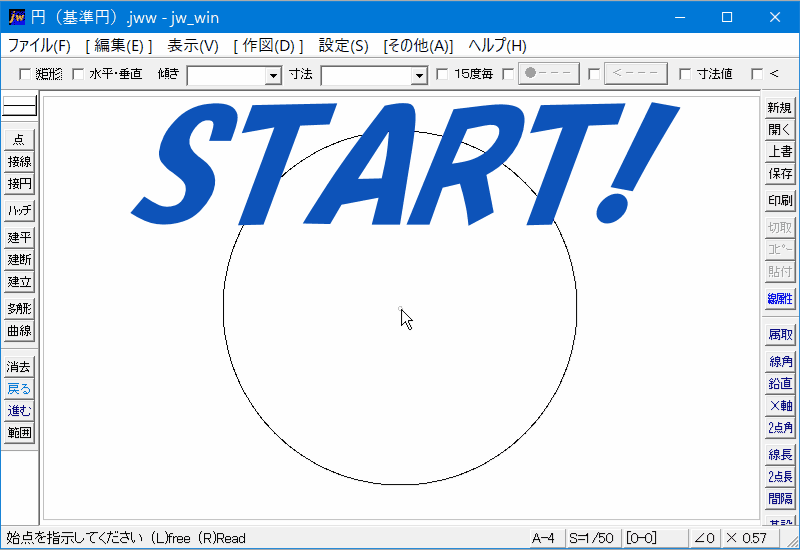Create a new drawing with 新規
Image resolution: width=800 pixels, height=550 pixels.
[780, 108]
